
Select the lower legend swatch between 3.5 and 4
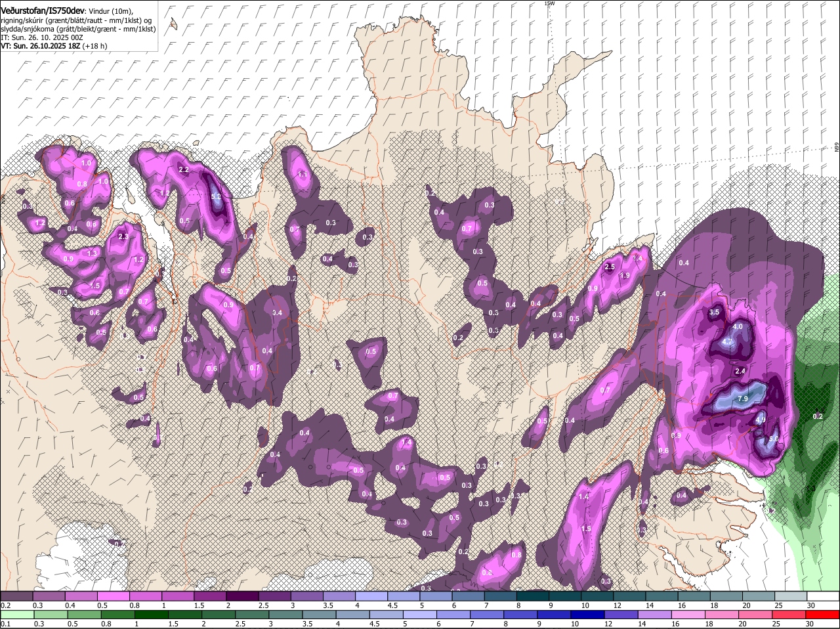coord(320,614)
